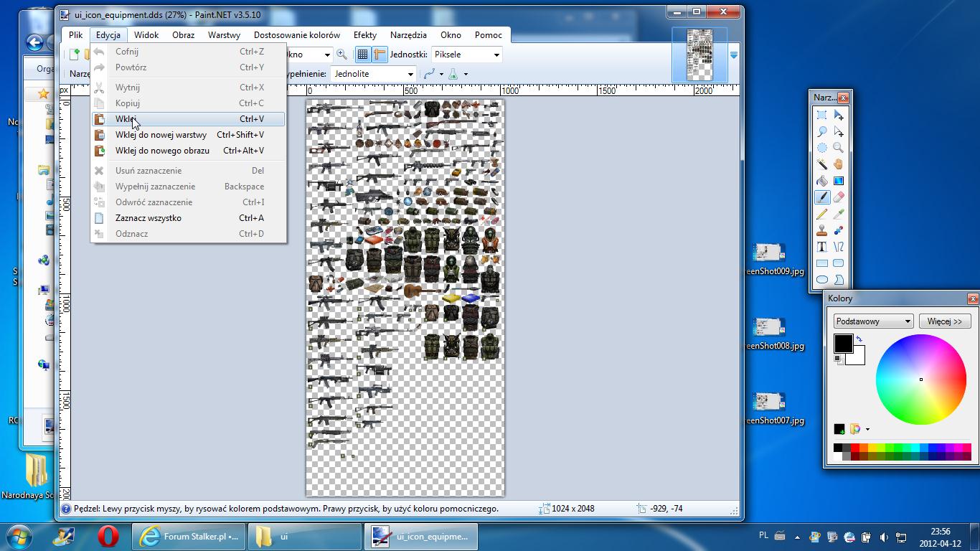The height and width of the screenshot is (551, 980).
Task: Select ScreenShot007.jpg desktop file
Action: (769, 408)
